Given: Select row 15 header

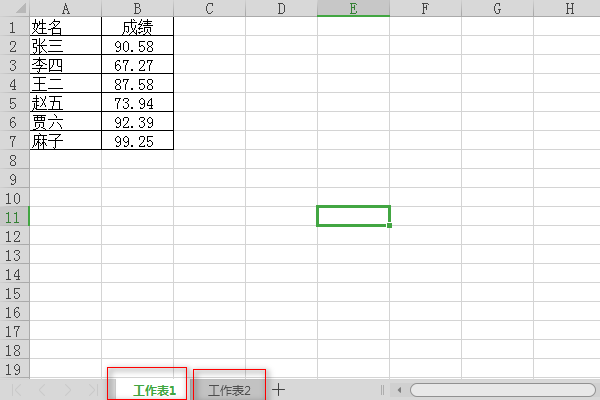Looking at the screenshot, I should [15, 292].
